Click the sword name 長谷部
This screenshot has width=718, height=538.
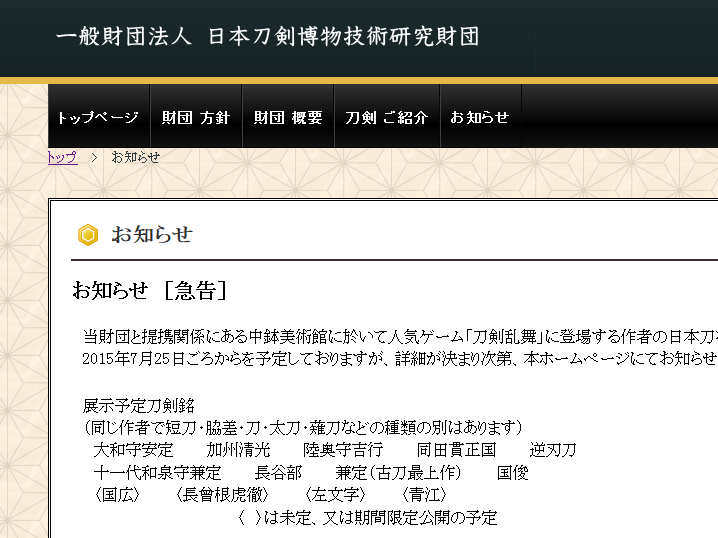[278, 473]
